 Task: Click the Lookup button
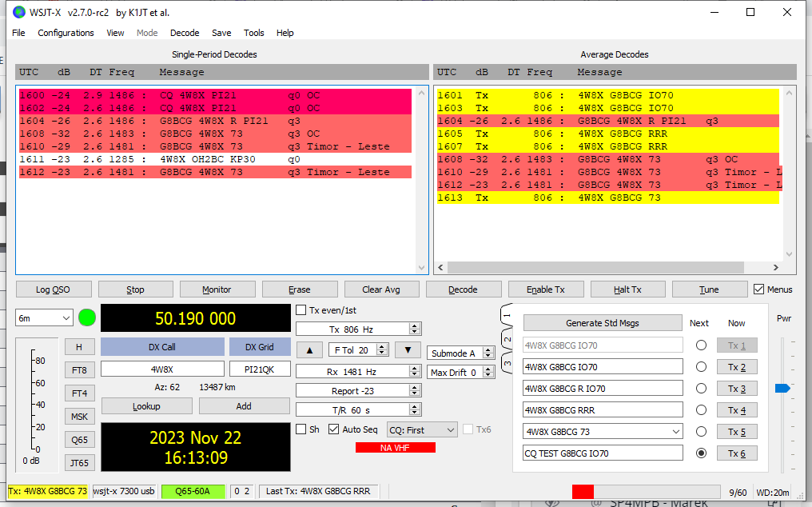[146, 406]
